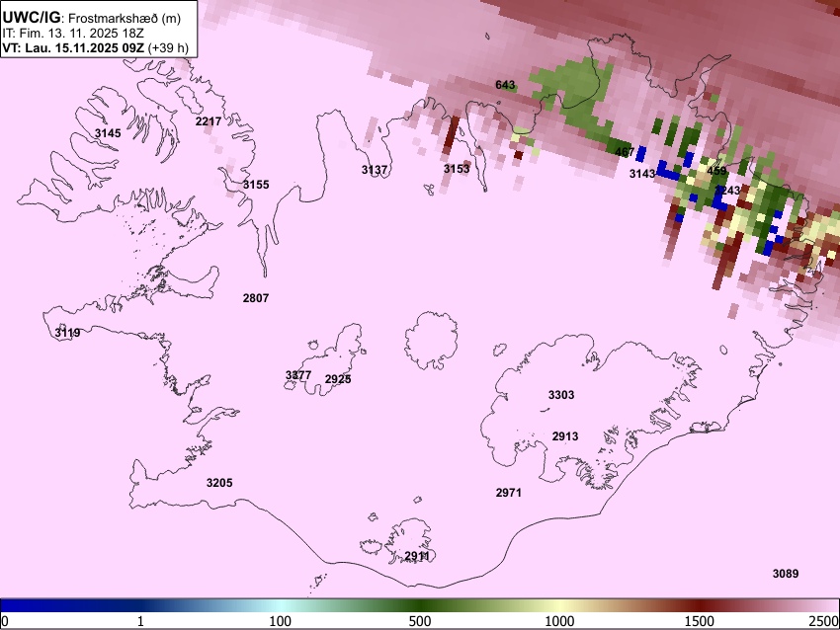This screenshot has width=840, height=630.
Task: Click the map value 459
Action: coord(716,171)
